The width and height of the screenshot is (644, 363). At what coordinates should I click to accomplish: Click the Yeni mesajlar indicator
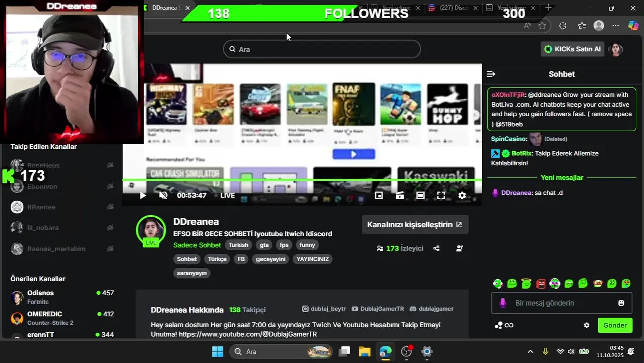[561, 177]
